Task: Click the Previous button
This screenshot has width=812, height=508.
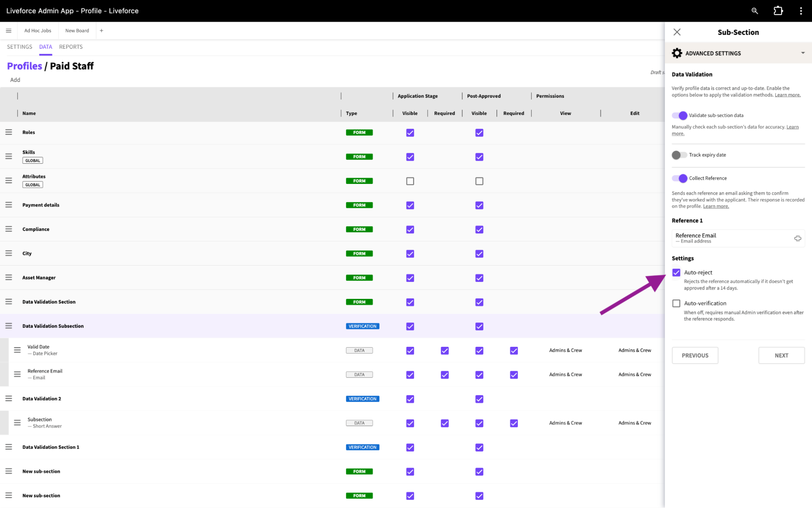Action: pos(695,355)
